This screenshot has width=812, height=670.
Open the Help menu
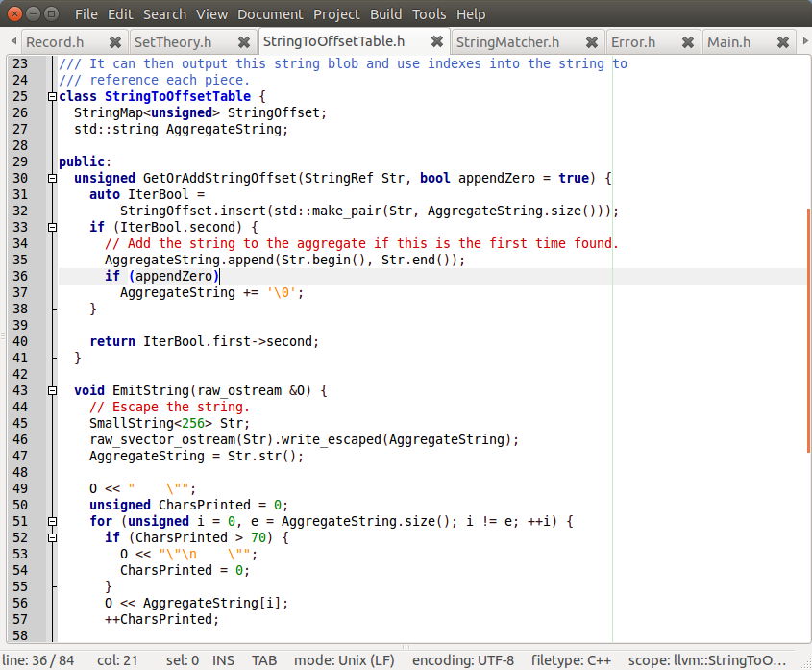471,14
